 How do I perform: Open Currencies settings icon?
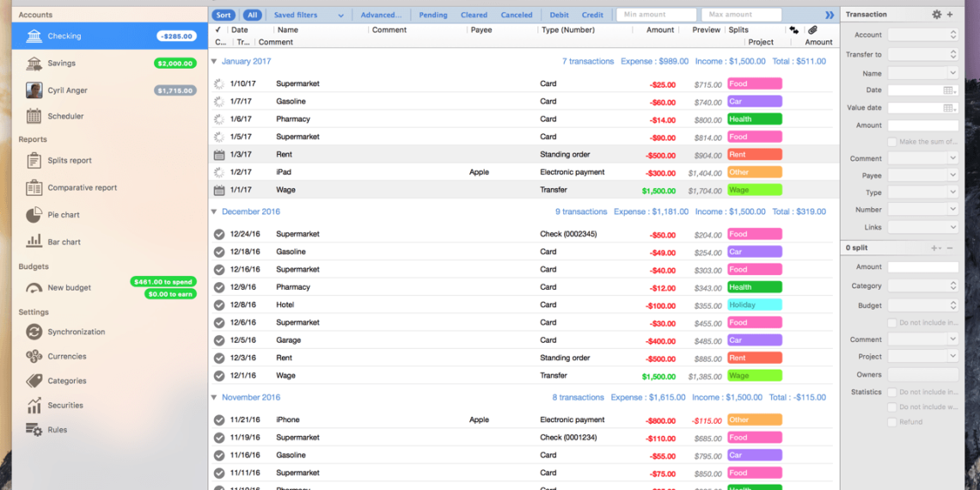coord(34,356)
